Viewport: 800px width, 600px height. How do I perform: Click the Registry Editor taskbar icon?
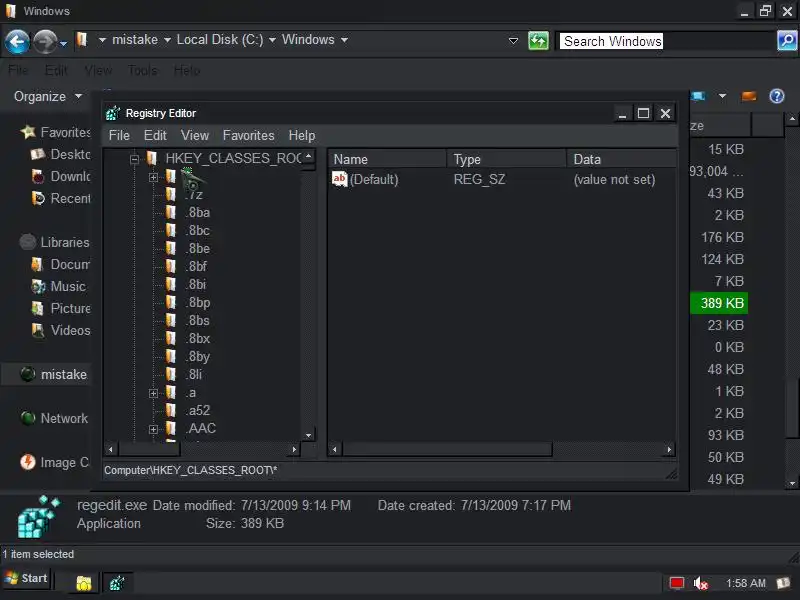(117, 583)
